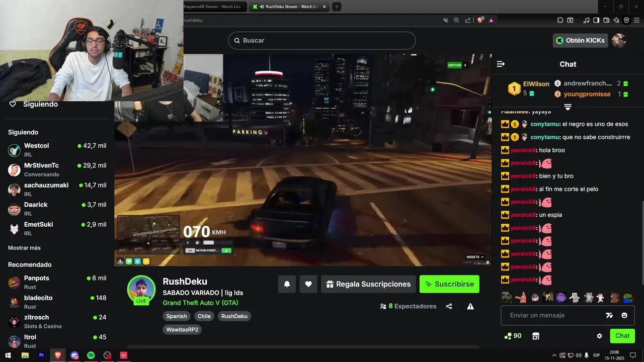Click the channel points 90 balance

[513, 336]
